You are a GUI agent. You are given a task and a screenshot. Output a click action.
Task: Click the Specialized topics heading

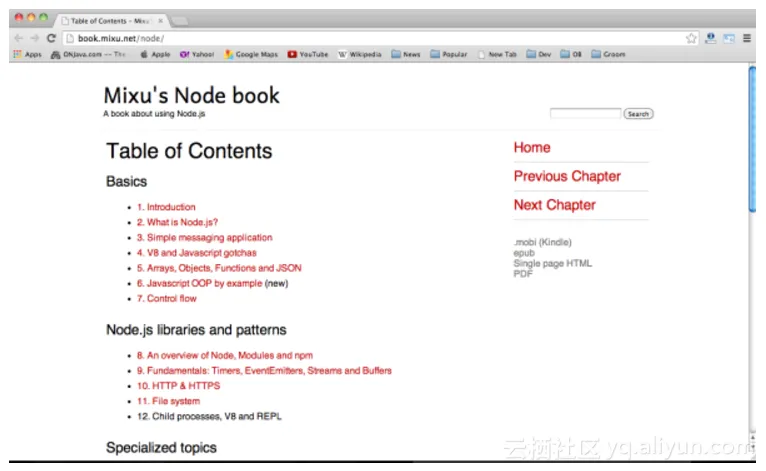tap(161, 448)
